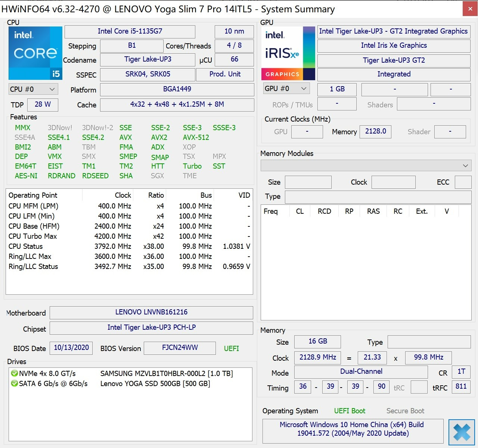
Task: Click the µCU value 66
Action: [x=234, y=60]
